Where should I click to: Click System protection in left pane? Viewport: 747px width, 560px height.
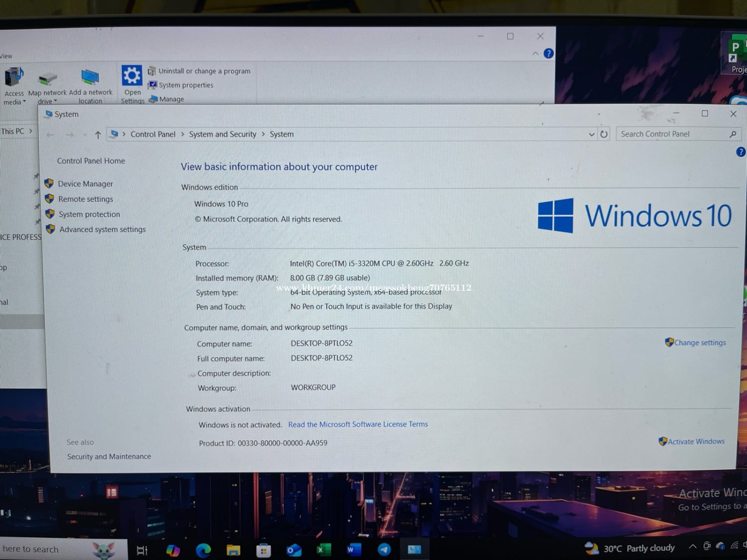pos(89,215)
